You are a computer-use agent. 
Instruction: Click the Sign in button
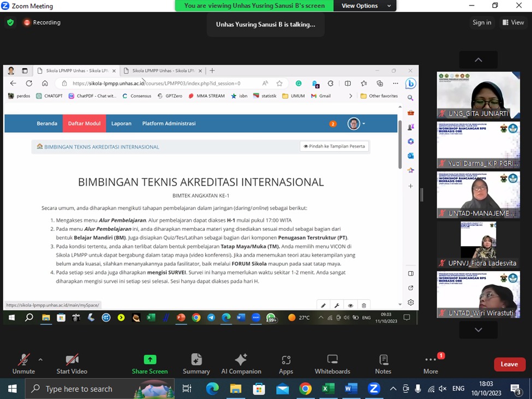[x=482, y=22]
